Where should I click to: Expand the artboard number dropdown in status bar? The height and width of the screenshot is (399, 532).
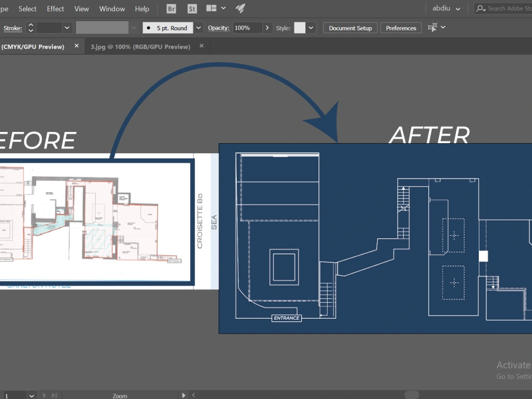31,395
